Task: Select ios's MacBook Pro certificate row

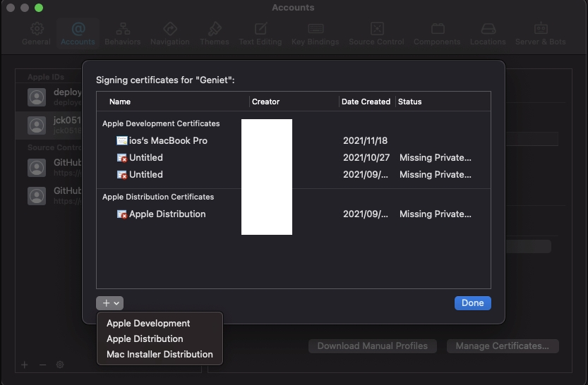Action: (168, 140)
